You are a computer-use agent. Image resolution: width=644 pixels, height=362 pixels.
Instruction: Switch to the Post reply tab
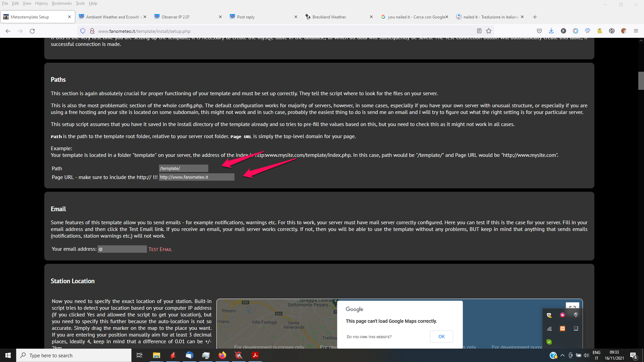264,17
